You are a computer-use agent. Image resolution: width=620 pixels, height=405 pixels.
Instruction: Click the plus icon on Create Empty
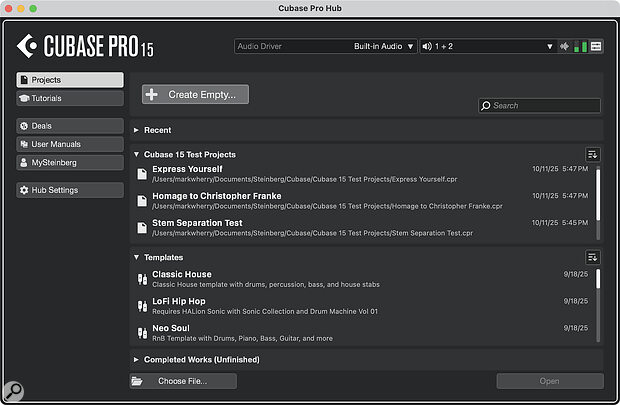(x=151, y=95)
